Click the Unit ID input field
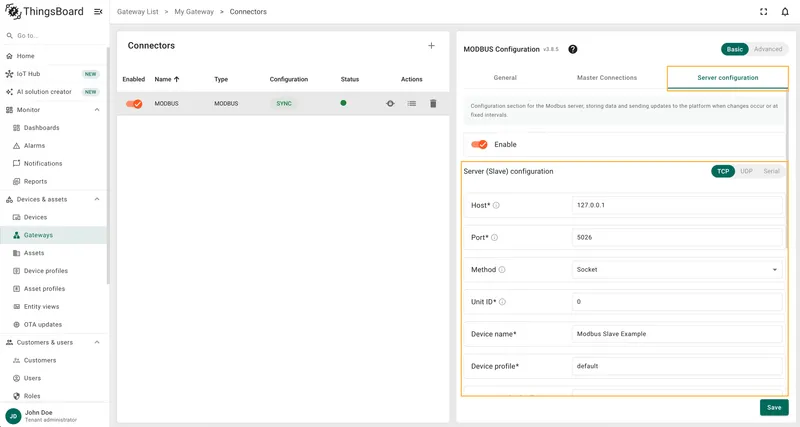Image resolution: width=800 pixels, height=427 pixels. pyautogui.click(x=677, y=302)
